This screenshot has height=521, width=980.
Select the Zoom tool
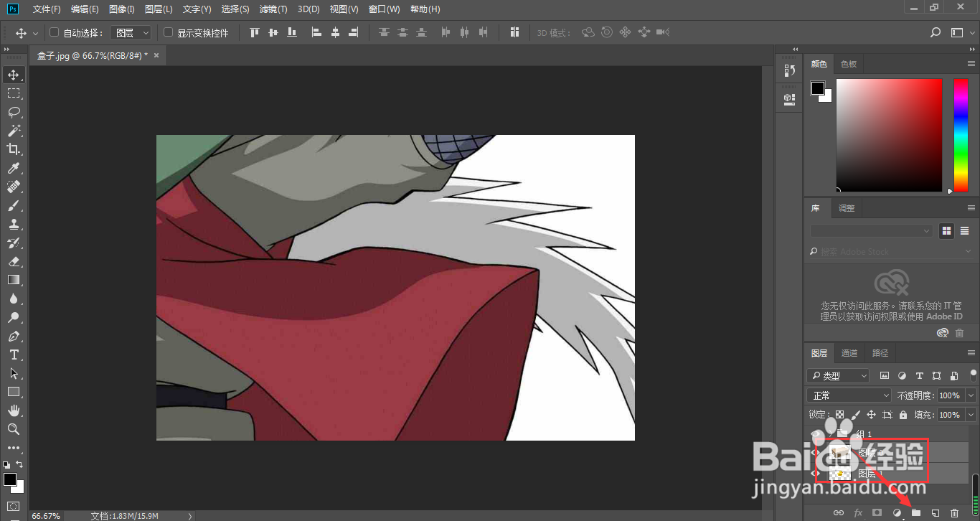[14, 429]
